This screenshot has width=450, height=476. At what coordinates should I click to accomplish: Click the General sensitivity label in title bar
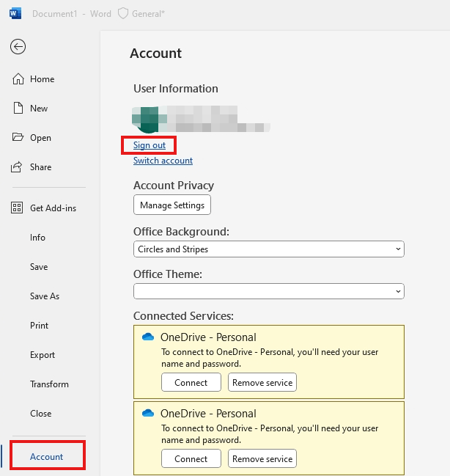(148, 14)
